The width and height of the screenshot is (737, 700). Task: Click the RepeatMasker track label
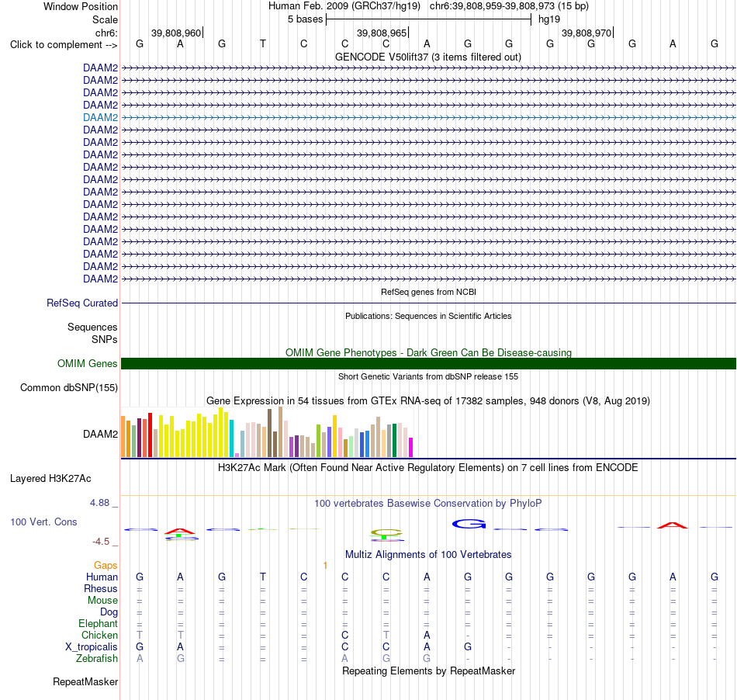85,681
